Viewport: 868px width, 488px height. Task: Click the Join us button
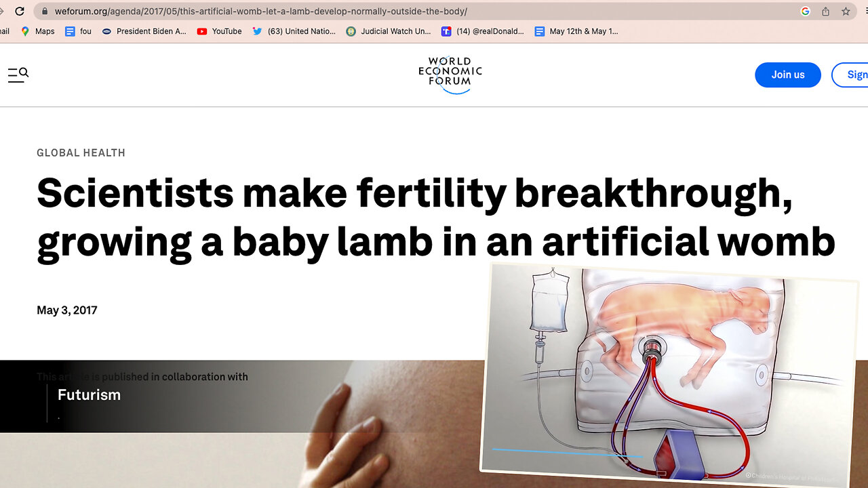point(788,75)
